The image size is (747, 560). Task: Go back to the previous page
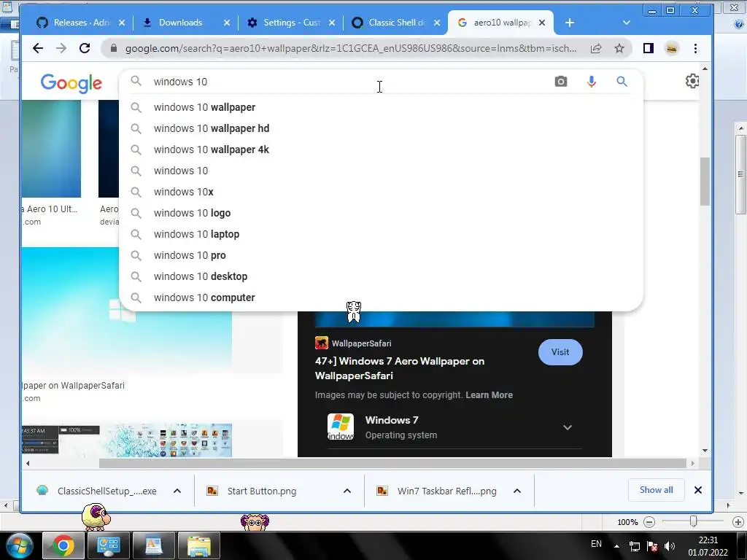coord(38,48)
